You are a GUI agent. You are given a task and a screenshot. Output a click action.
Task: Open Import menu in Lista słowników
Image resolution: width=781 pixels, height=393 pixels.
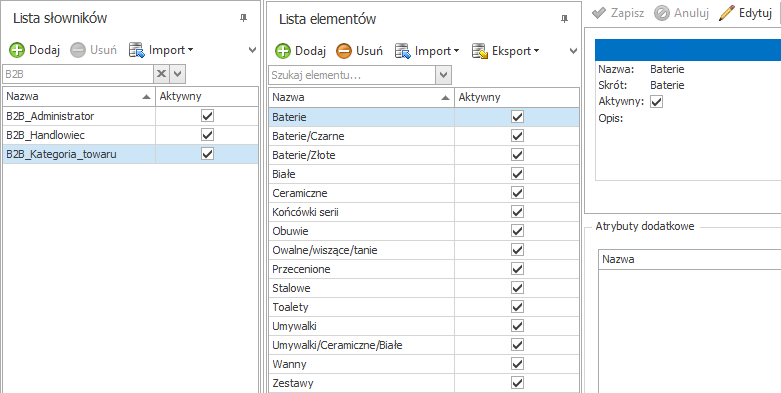tap(161, 50)
